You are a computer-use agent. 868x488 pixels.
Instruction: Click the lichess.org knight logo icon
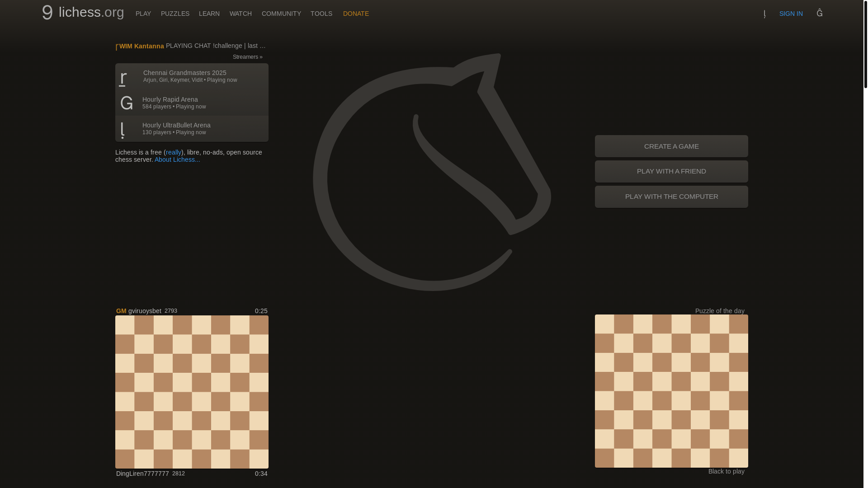tap(47, 13)
